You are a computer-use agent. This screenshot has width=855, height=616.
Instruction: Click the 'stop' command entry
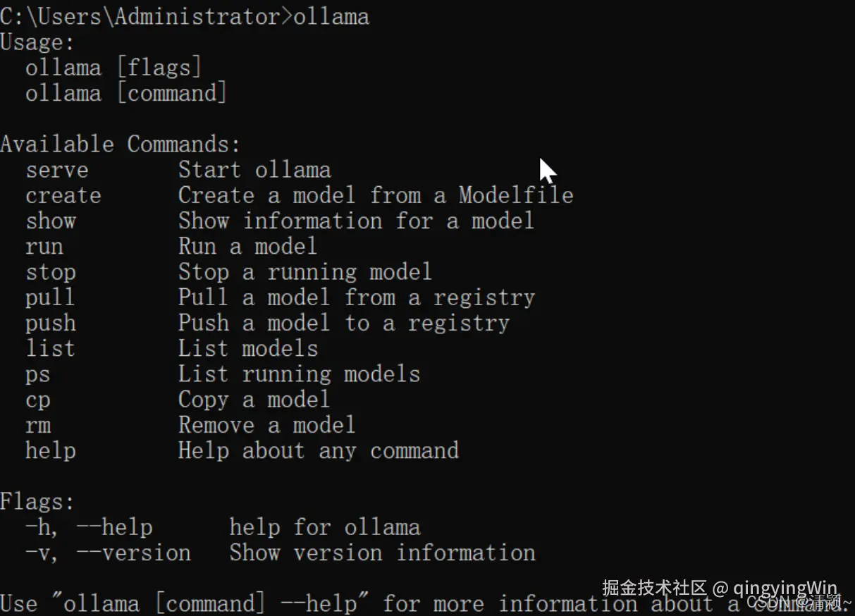click(x=51, y=272)
